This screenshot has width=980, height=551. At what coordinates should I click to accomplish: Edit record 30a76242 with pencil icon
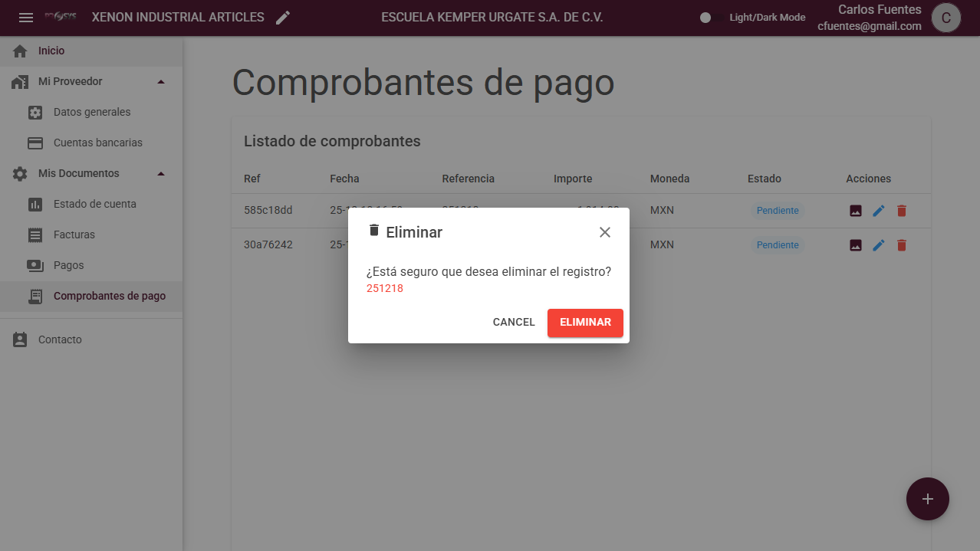coord(879,245)
